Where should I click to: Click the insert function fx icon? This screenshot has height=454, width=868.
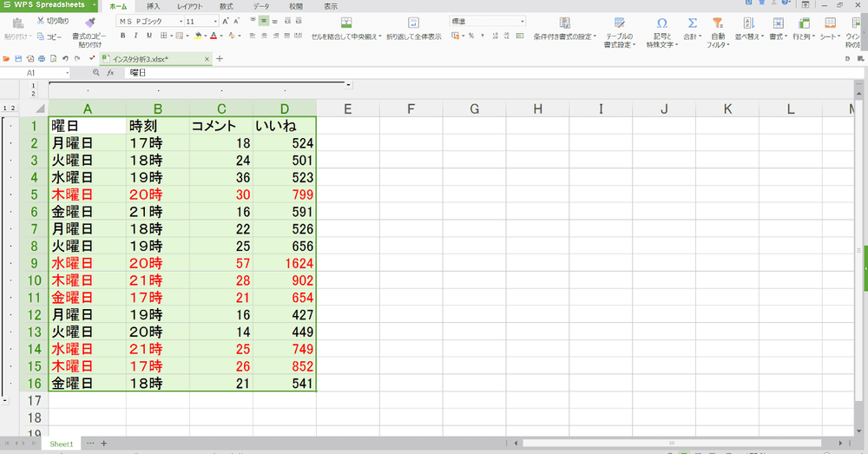(110, 73)
